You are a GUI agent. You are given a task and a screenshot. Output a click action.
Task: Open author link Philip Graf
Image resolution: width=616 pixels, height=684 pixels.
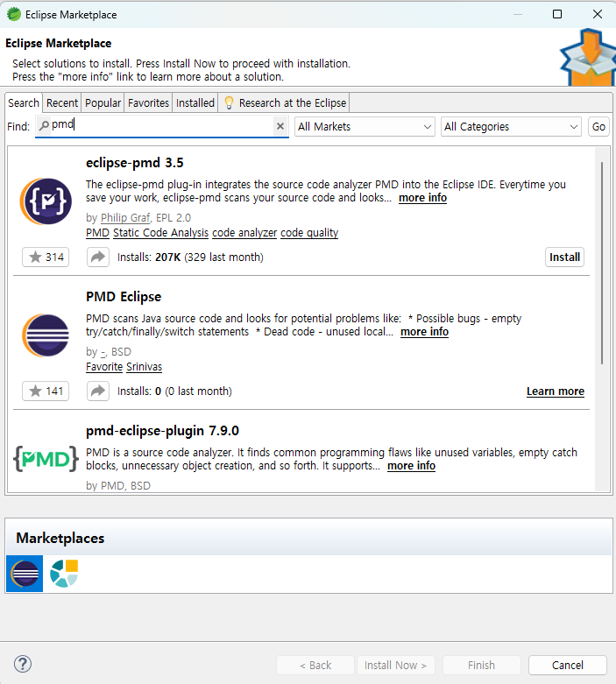coord(125,218)
